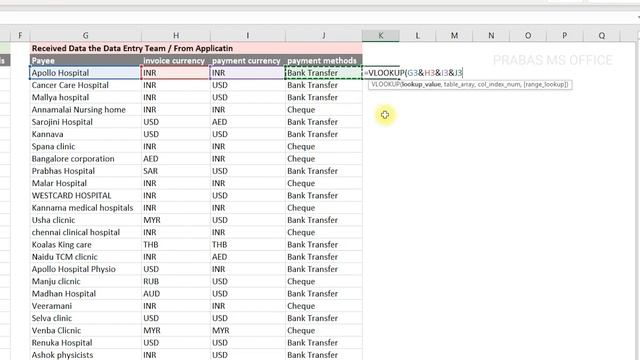Click the MYR payment currency for Venba Clicnic

tap(247, 330)
